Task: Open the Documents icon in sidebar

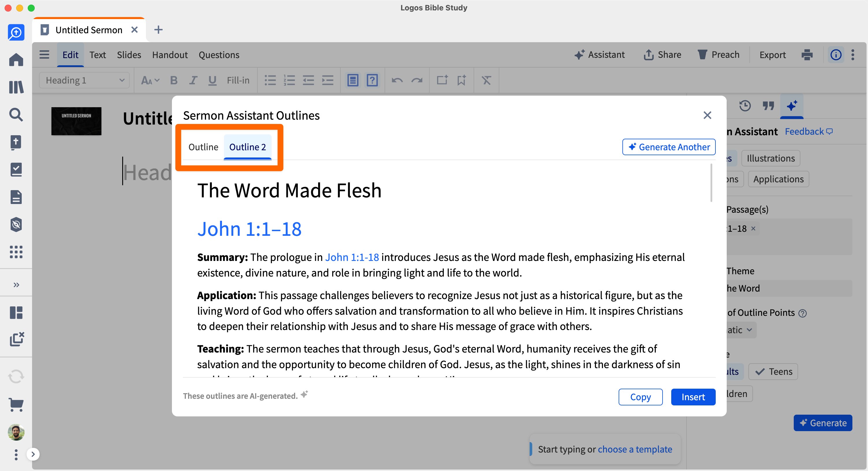Action: tap(16, 197)
